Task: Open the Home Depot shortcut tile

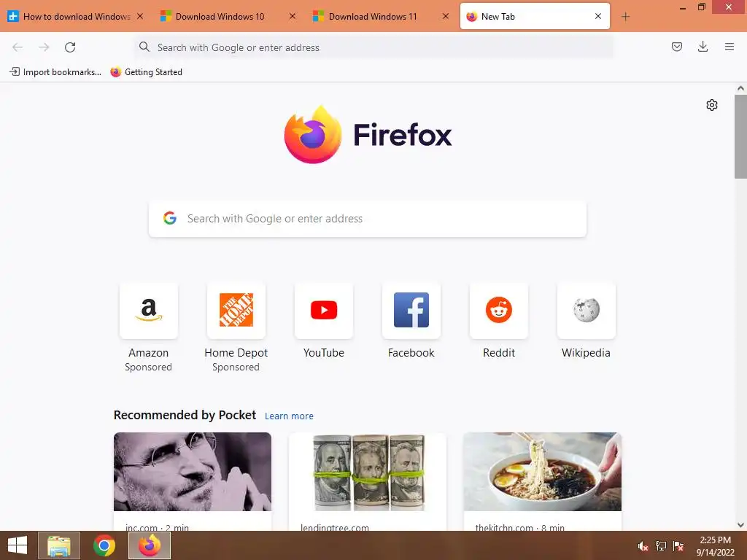Action: [x=236, y=311]
